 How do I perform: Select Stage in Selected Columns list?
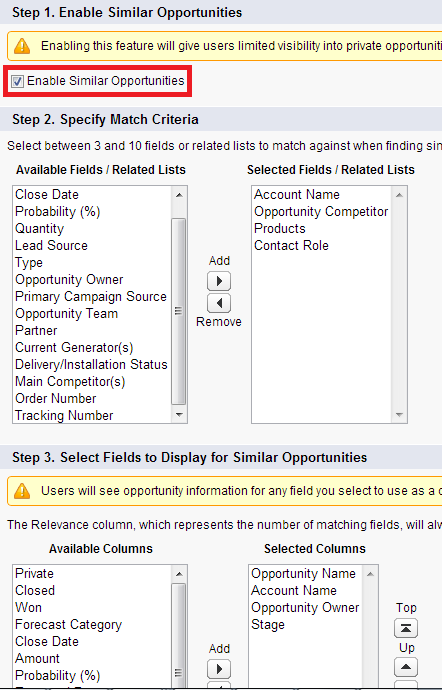tap(268, 625)
